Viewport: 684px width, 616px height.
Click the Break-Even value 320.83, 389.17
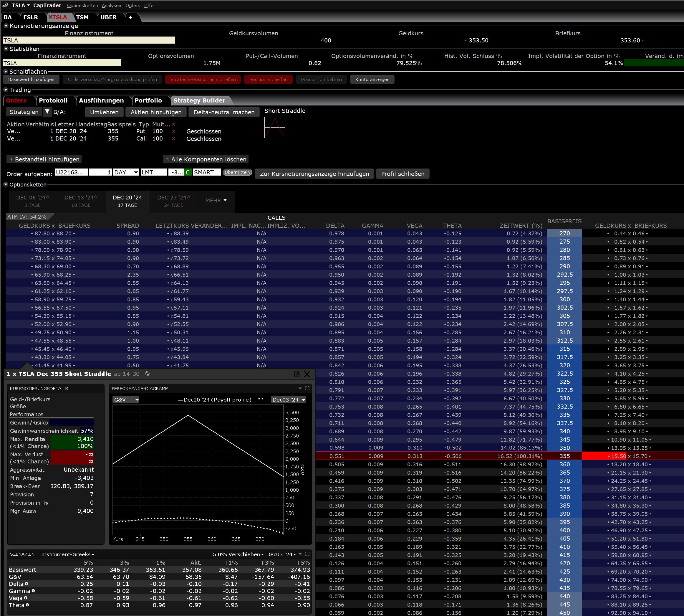(72, 486)
